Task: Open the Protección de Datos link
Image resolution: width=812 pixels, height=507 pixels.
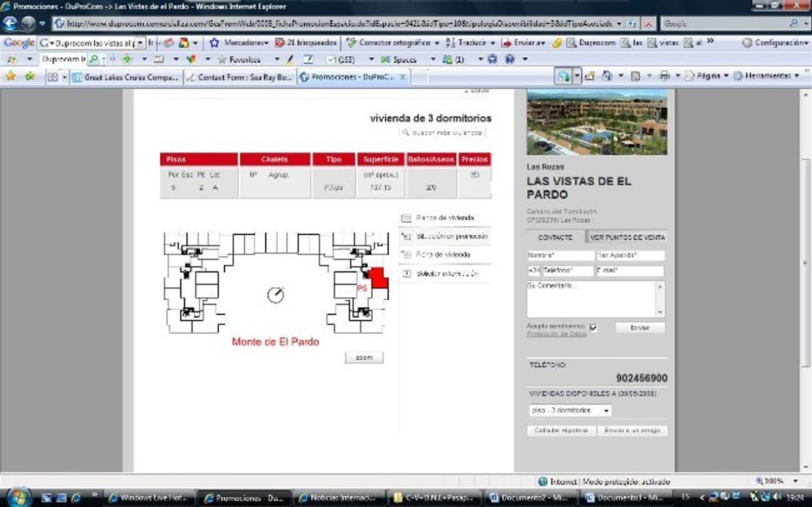Action: pyautogui.click(x=556, y=334)
